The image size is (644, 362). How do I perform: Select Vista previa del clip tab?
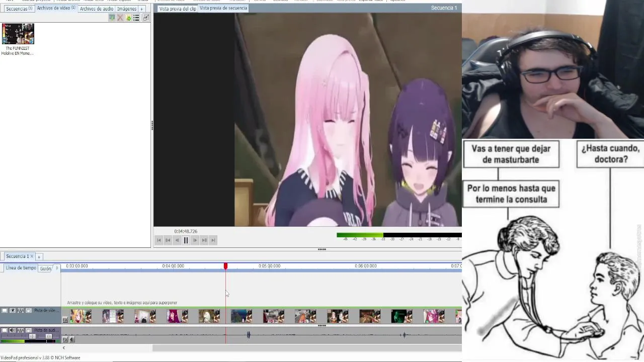point(177,9)
